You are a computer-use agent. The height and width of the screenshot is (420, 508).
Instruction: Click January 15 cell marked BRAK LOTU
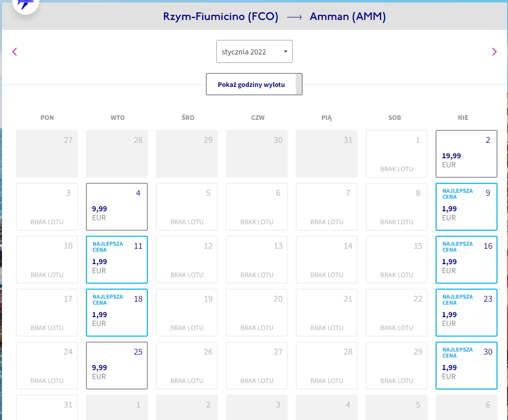coord(397,260)
